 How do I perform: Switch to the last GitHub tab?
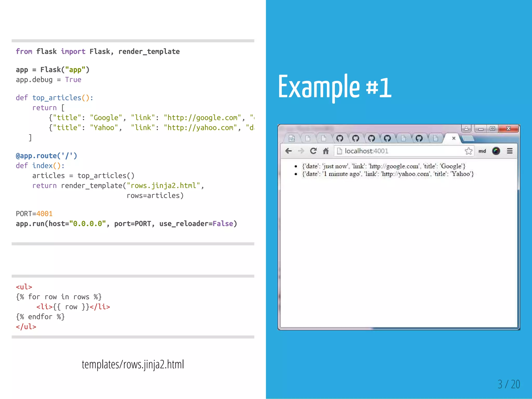coord(419,138)
